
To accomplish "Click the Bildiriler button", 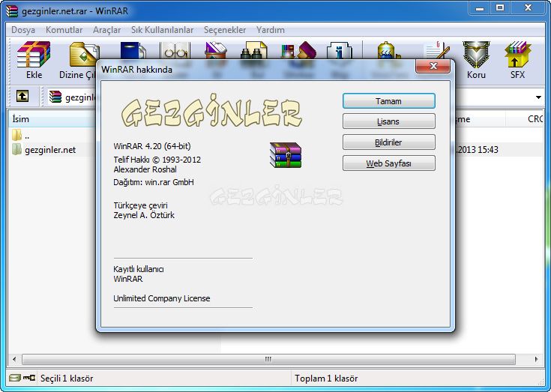I will [x=388, y=142].
